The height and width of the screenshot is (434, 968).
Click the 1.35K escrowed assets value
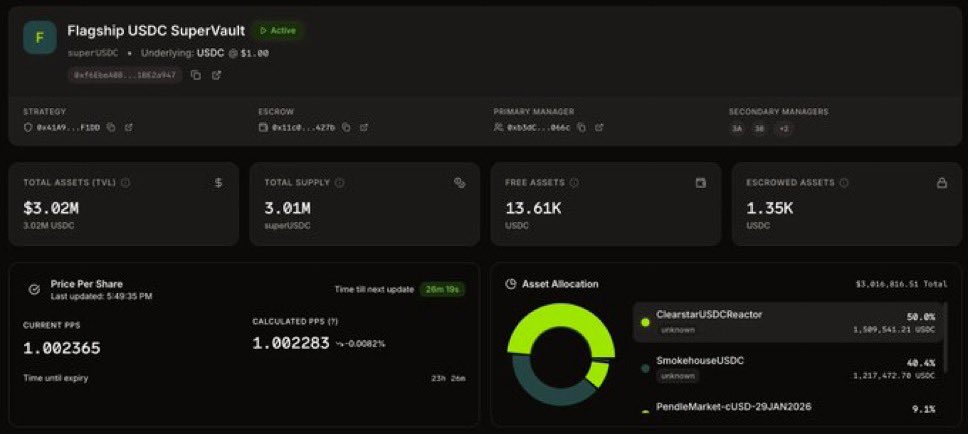[x=769, y=209]
